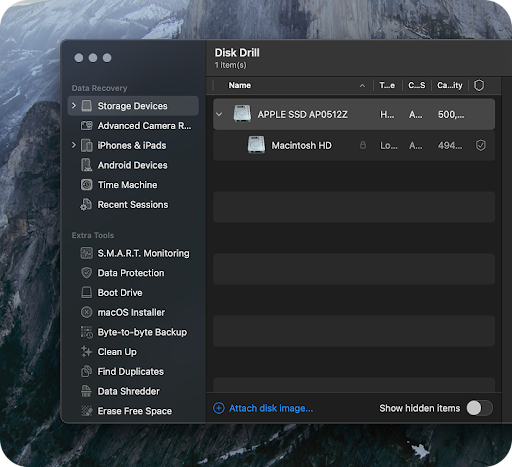Click the Clean Up label

117,352
